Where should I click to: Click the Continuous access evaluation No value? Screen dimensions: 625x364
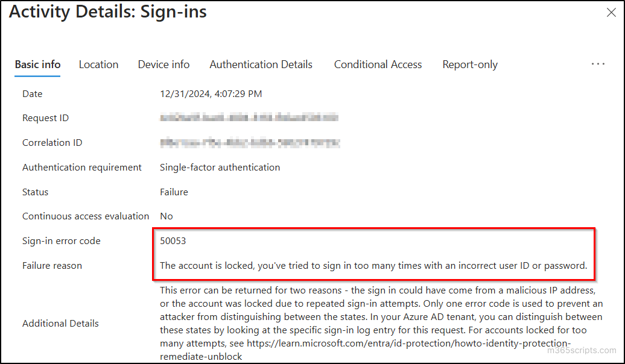point(166,216)
